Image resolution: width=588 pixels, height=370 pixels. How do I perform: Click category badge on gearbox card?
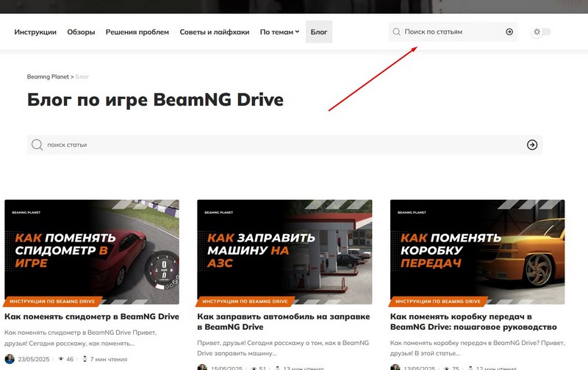438,301
